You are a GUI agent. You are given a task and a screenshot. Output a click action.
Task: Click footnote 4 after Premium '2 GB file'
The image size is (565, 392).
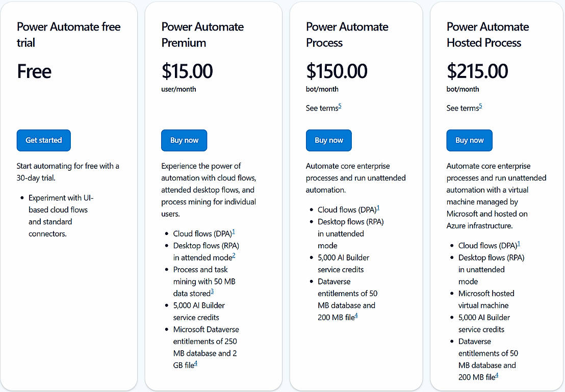(x=196, y=363)
